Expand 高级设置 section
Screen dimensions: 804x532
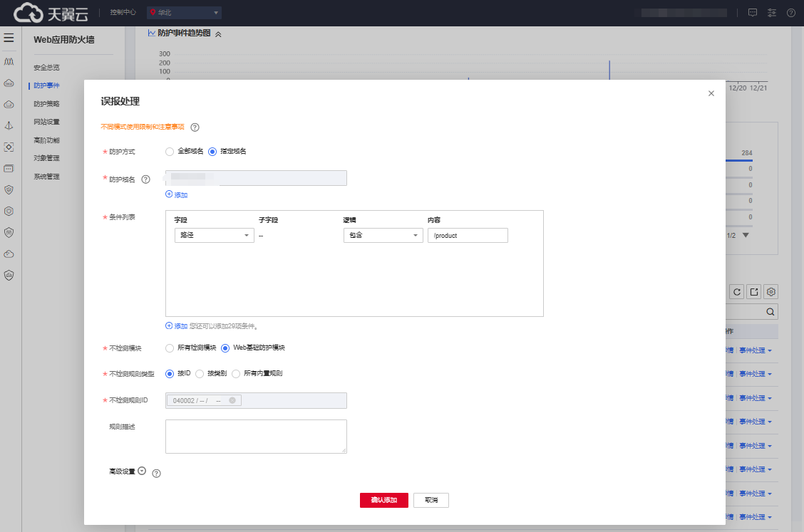142,471
